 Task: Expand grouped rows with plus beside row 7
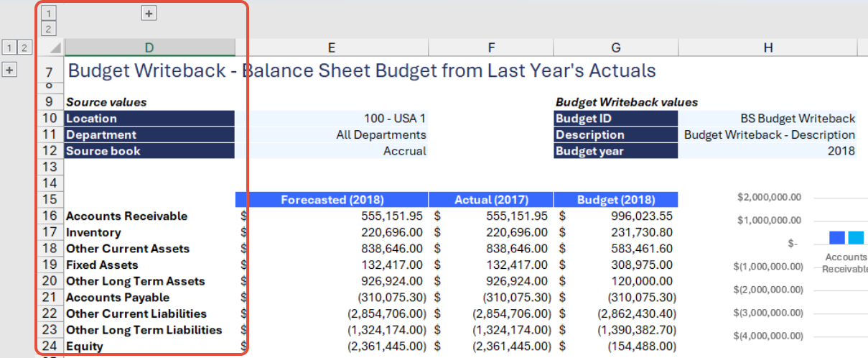(9, 70)
